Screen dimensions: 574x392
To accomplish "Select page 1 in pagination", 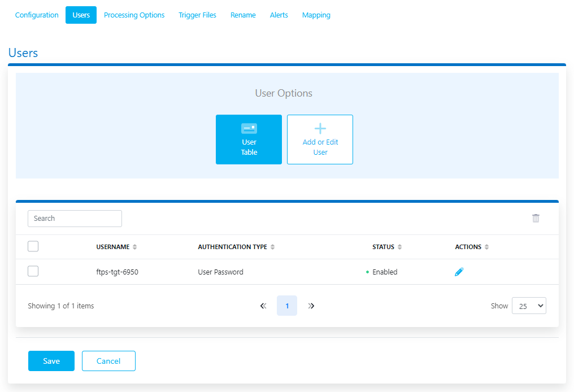I will 287,306.
